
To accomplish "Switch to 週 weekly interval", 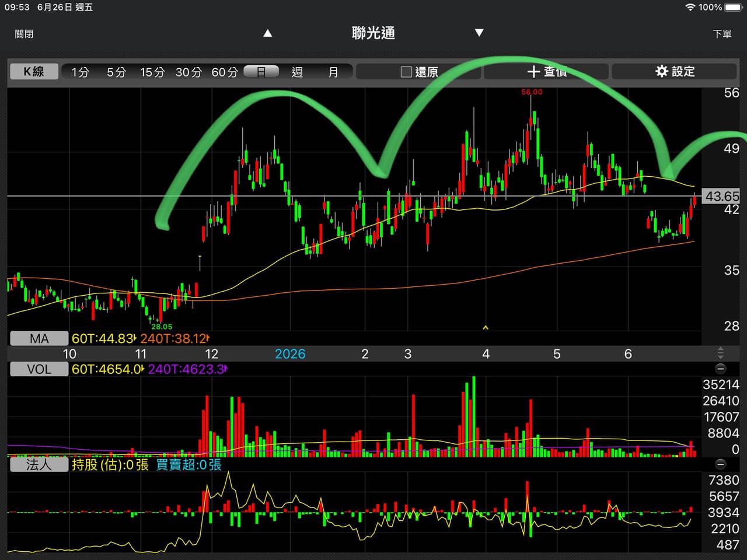I will [x=297, y=72].
